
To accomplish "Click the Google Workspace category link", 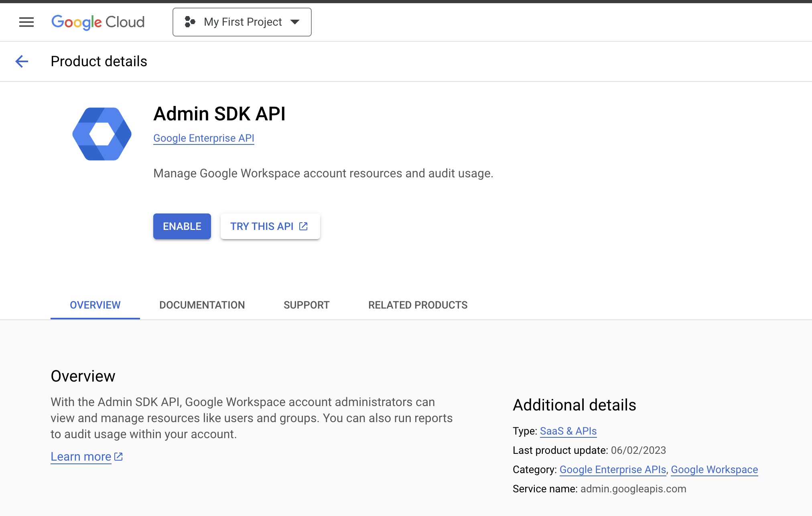I will point(714,469).
